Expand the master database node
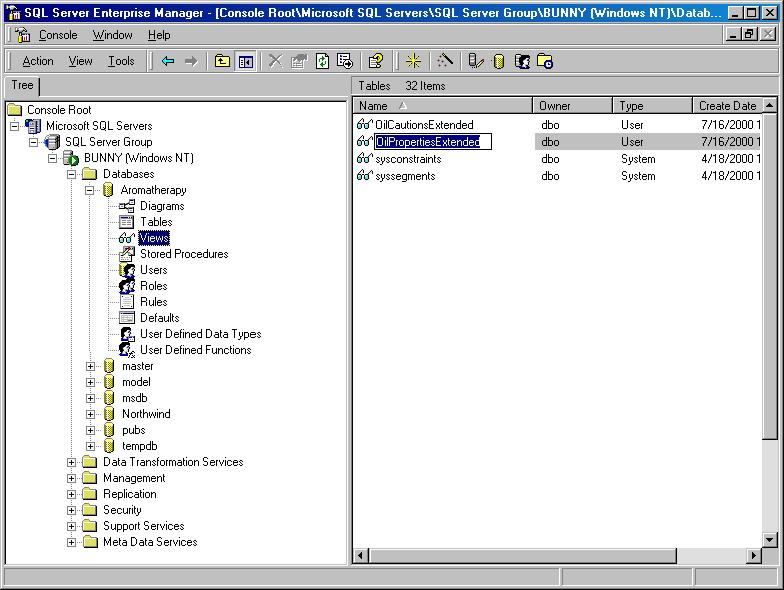Screen dimensions: 784x590 90,366
